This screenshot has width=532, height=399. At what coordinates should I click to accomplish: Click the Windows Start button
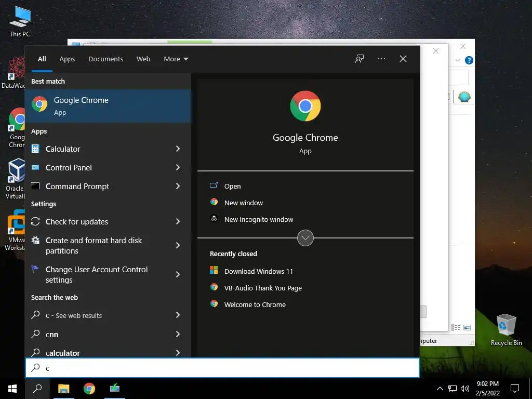12,389
